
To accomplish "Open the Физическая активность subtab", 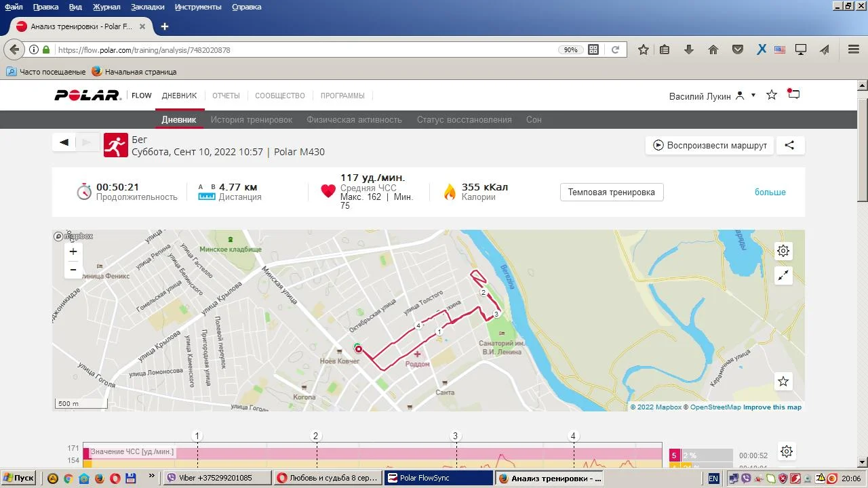I will point(354,119).
